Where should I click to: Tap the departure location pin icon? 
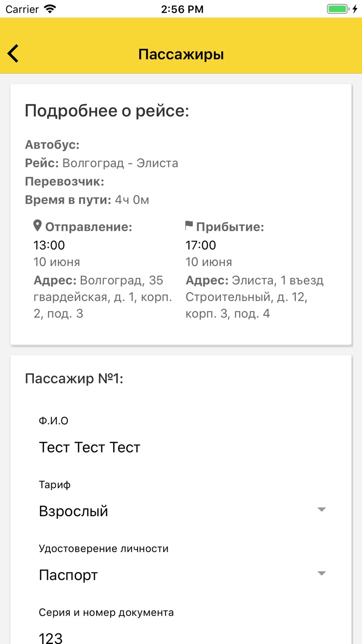tap(37, 226)
